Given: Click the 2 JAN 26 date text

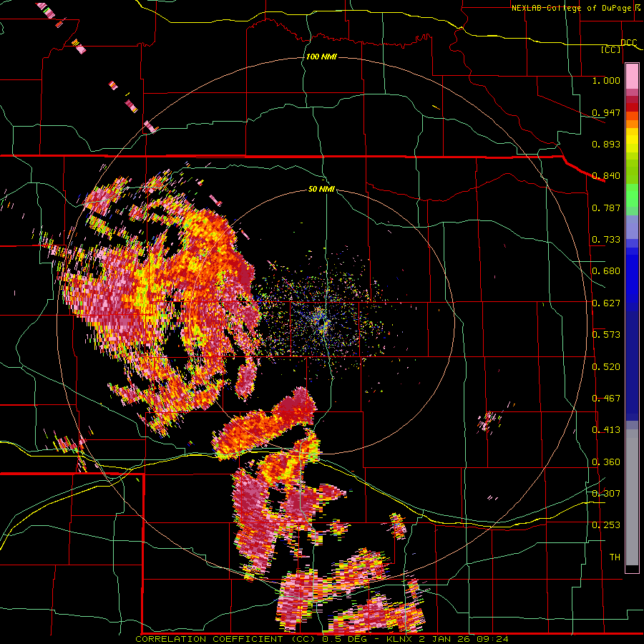Looking at the screenshot, I should click(x=445, y=639).
